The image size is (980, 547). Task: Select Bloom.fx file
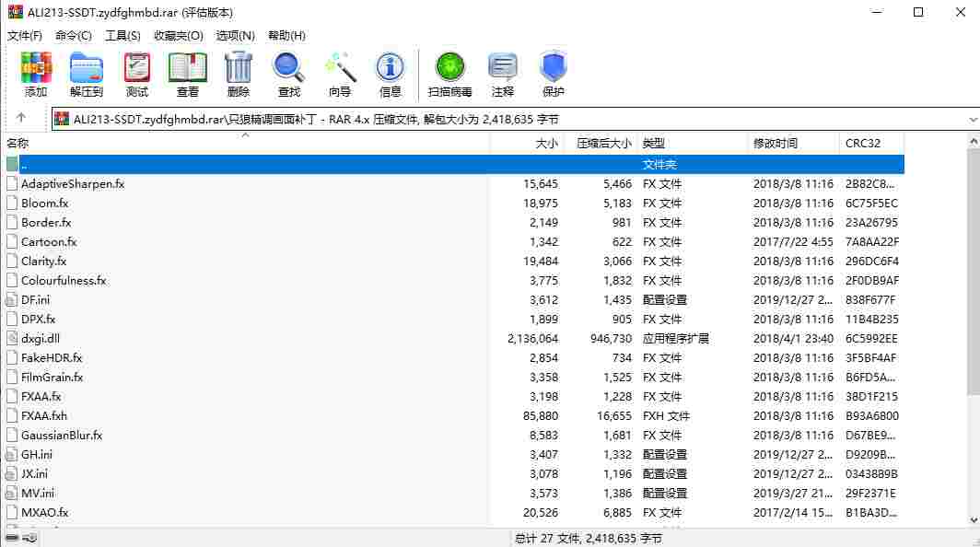point(44,204)
